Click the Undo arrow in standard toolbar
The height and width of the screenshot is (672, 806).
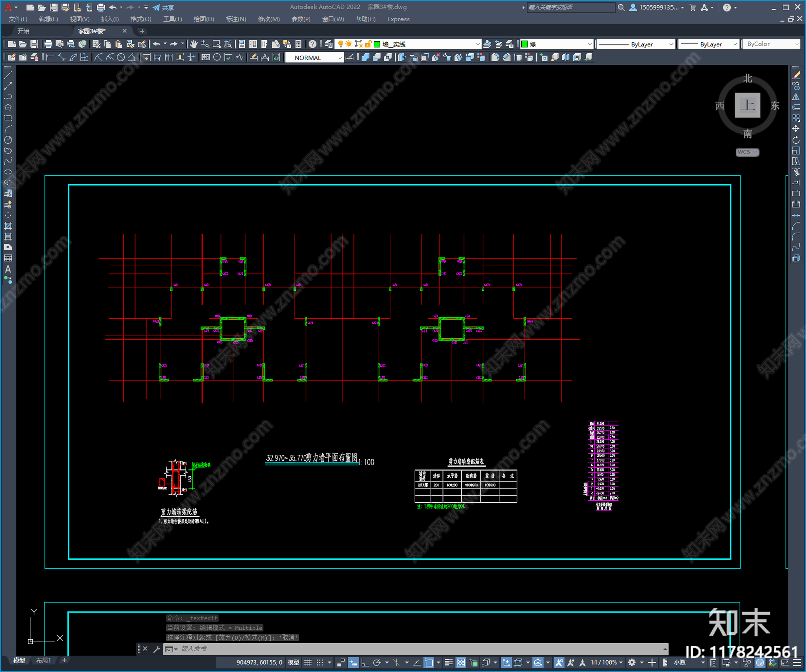(x=157, y=44)
